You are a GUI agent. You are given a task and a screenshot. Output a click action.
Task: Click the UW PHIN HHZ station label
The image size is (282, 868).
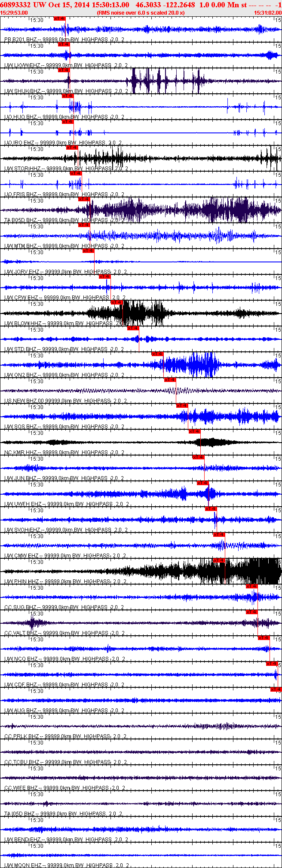pyautogui.click(x=21, y=582)
